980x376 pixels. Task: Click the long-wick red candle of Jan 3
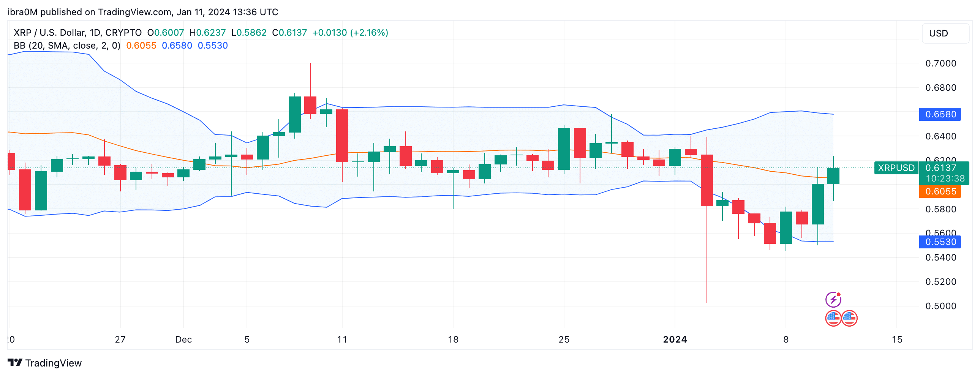707,180
